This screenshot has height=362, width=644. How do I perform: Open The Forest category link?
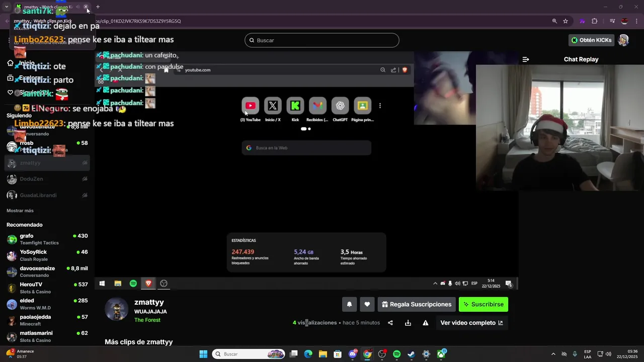[x=147, y=320]
